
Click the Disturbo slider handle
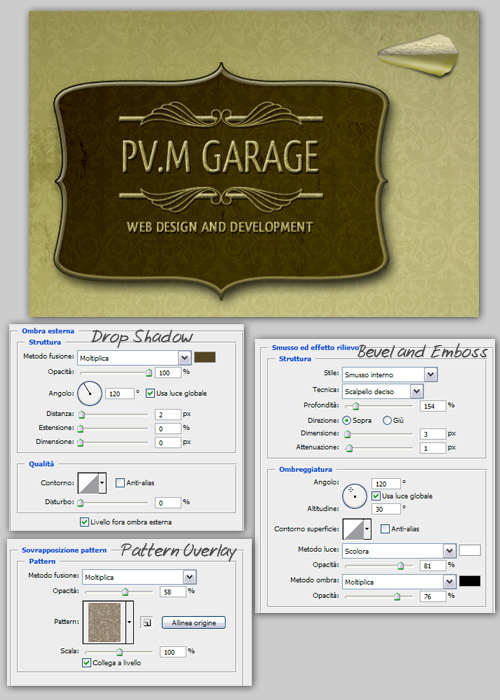pyautogui.click(x=80, y=503)
